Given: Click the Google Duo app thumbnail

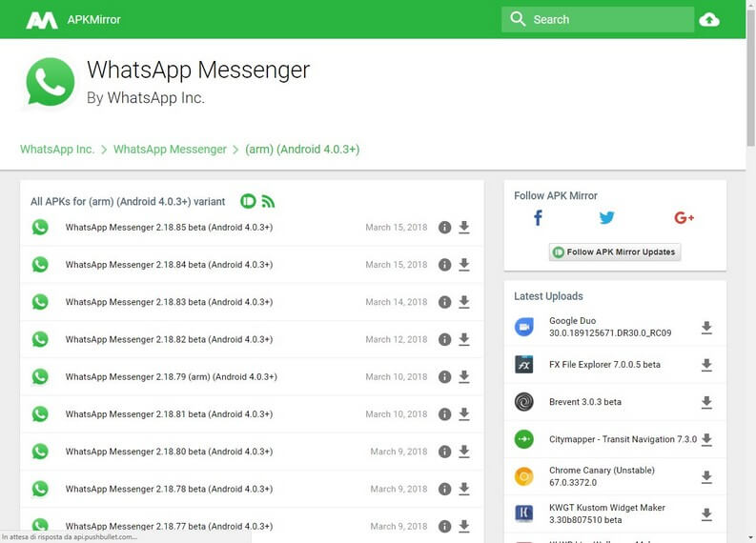Looking at the screenshot, I should tap(523, 327).
